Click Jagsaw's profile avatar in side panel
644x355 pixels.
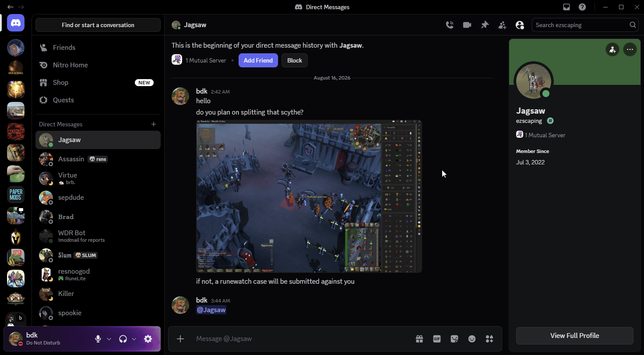[x=534, y=81]
